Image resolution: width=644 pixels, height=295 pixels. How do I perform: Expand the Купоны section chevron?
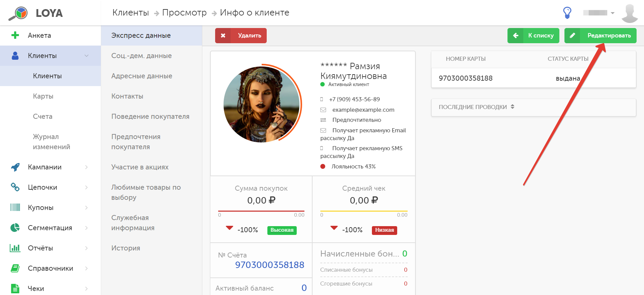tap(87, 208)
